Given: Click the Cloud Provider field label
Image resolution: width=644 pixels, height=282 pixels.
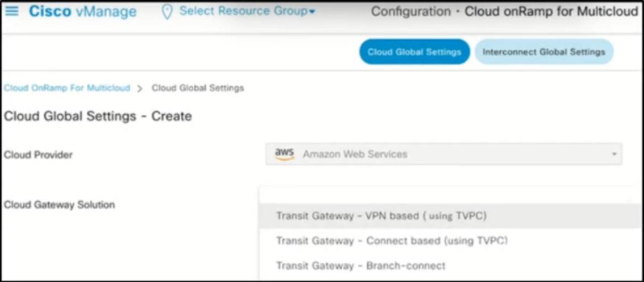Looking at the screenshot, I should point(38,155).
